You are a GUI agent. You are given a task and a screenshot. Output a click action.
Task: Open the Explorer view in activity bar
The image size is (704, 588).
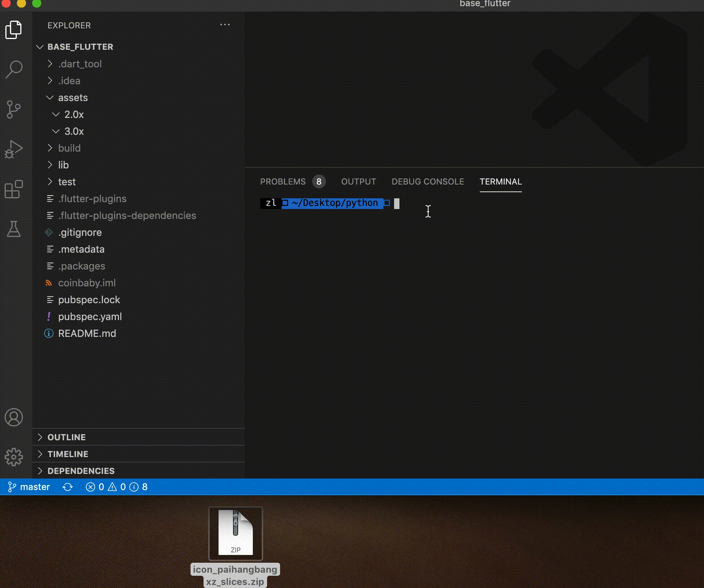pos(14,30)
